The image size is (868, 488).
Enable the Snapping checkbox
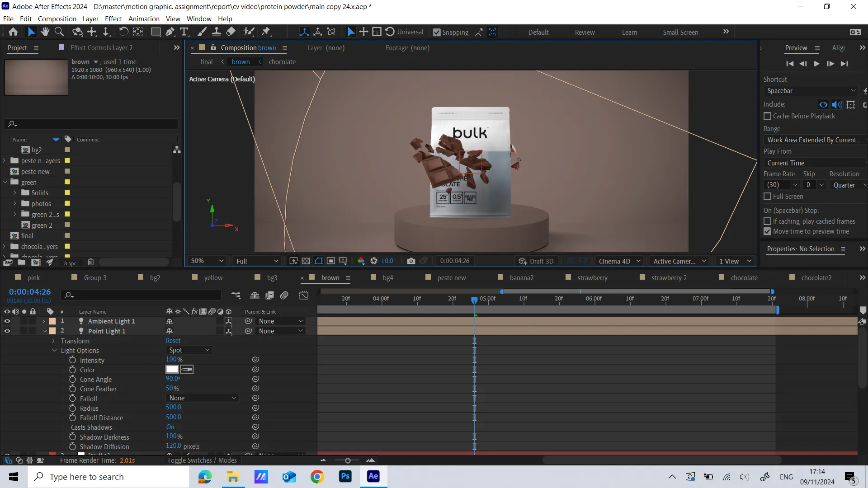tap(437, 33)
